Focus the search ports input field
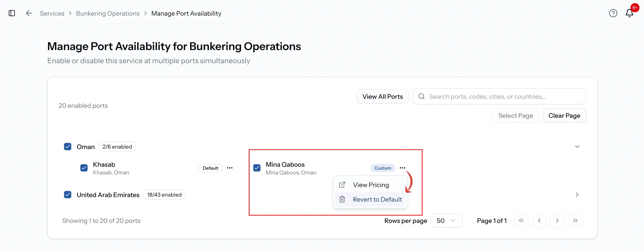644x251 pixels. [x=499, y=96]
